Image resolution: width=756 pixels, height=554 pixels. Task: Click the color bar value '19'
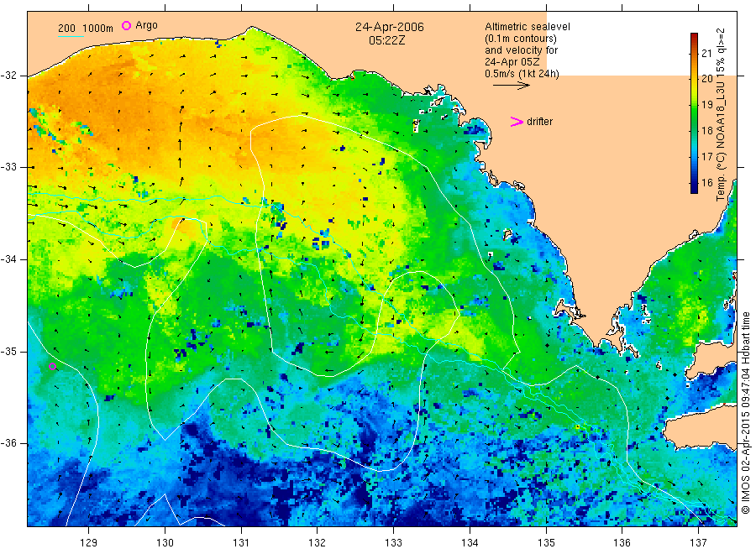tap(706, 105)
